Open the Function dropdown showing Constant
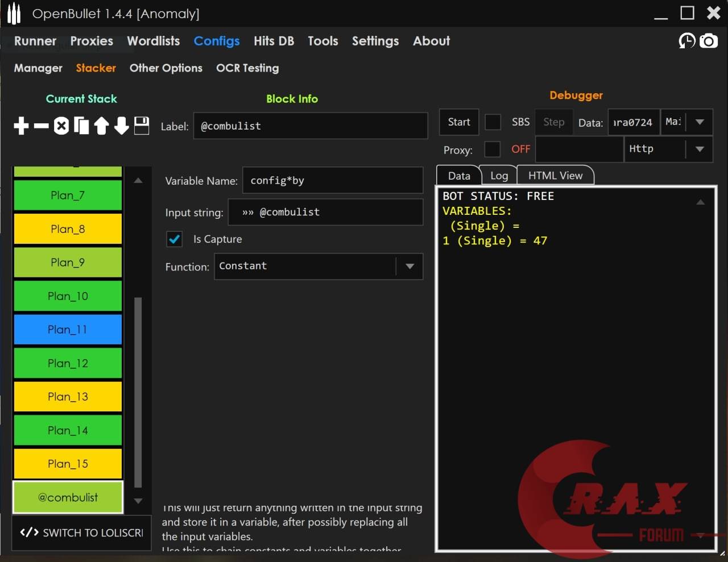Image resolution: width=728 pixels, height=562 pixels. pyautogui.click(x=318, y=267)
